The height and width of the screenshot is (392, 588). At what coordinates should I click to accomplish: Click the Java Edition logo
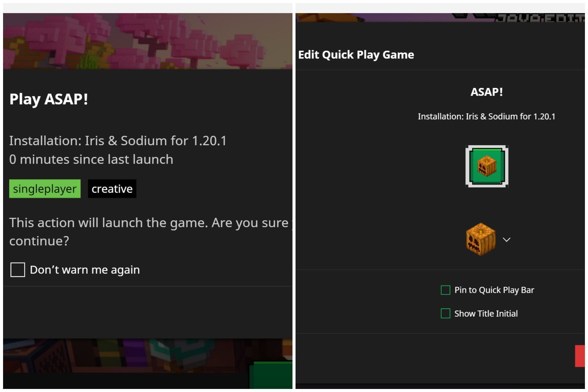point(536,17)
